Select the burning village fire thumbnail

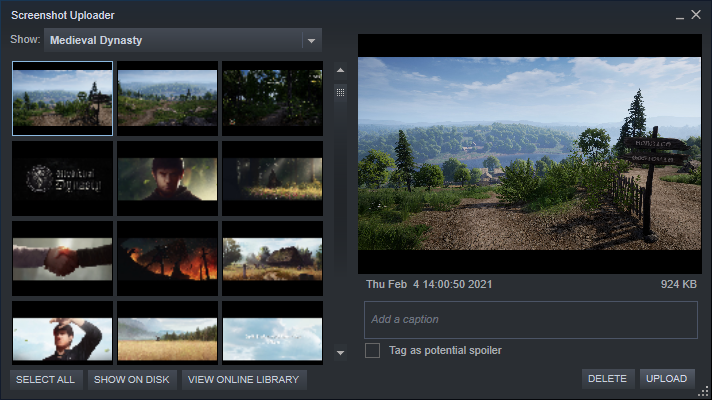tap(168, 258)
